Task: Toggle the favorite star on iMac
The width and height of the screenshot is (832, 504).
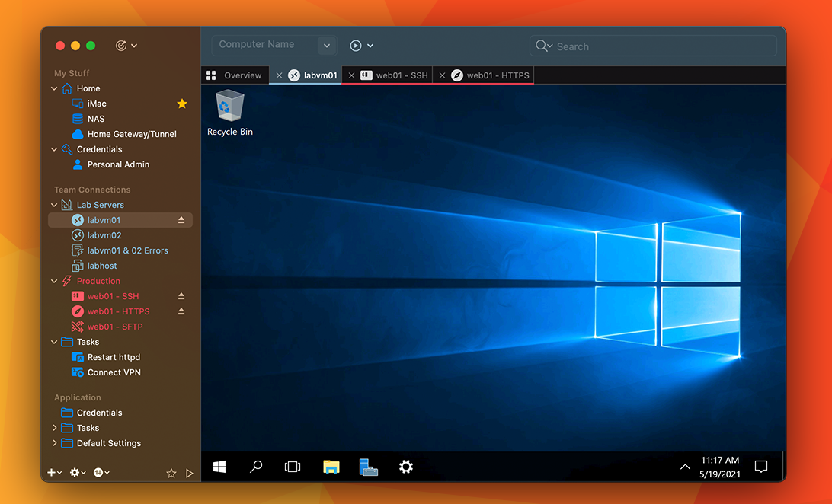Action: [182, 104]
